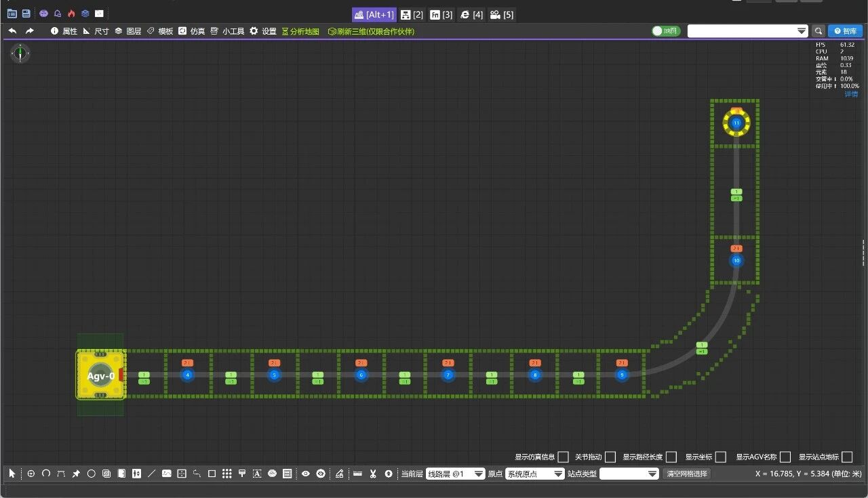Click the open eye show icon

[305, 474]
